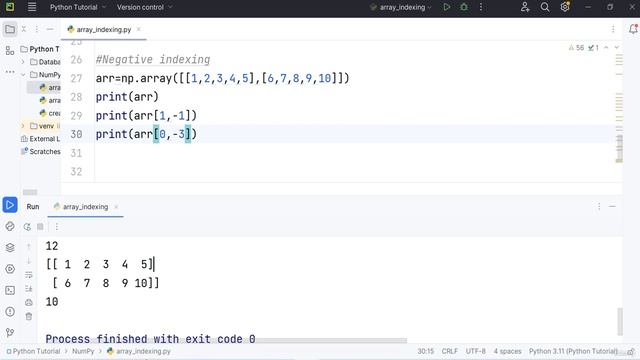Open the Notifications bell
The image size is (640, 360).
coord(633,29)
